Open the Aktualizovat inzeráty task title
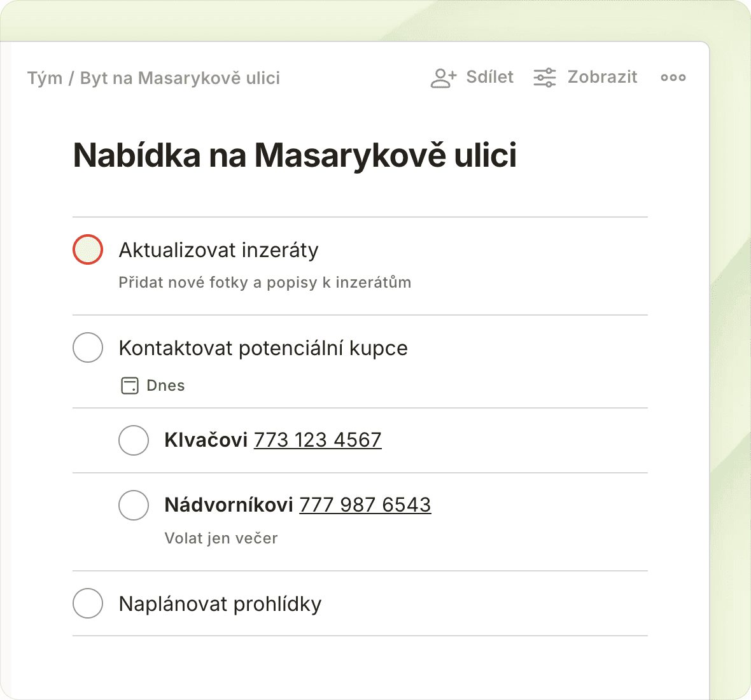 click(218, 250)
